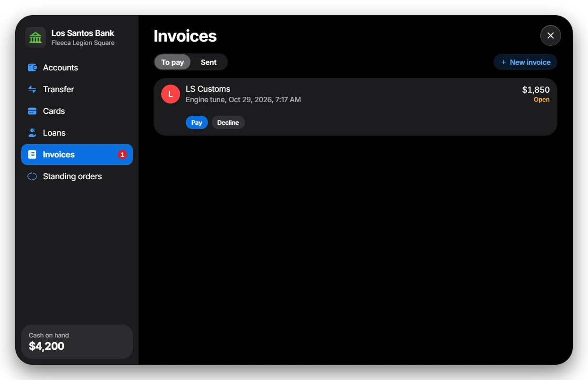Screen dimensions: 588x380
Task: Close the bank window with the X button
Action: [x=551, y=35]
